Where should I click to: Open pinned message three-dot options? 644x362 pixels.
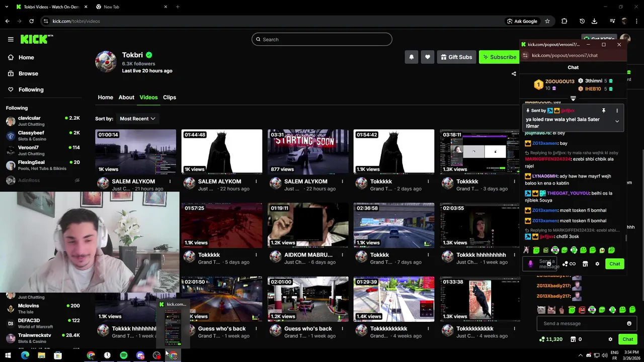(617, 111)
